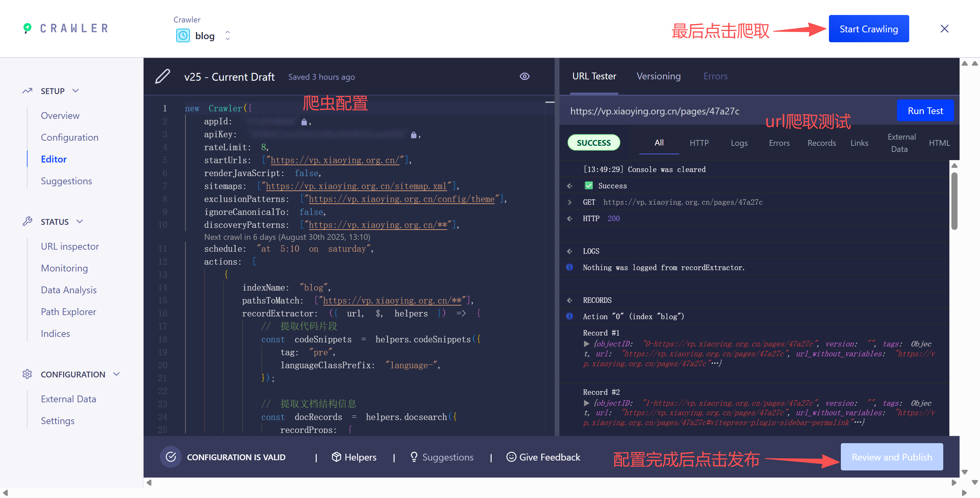Click the console panel vertical scrollbar thumb
This screenshot has height=498, width=980.
click(954, 201)
